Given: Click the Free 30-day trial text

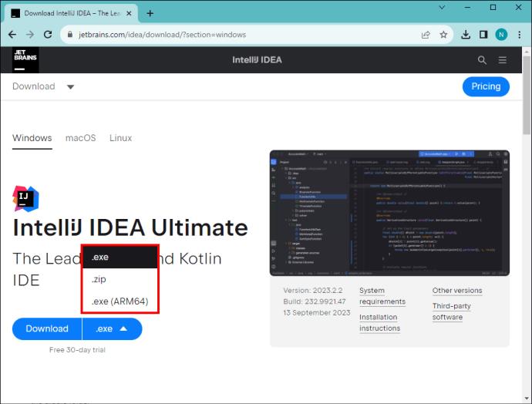Looking at the screenshot, I should click(77, 350).
